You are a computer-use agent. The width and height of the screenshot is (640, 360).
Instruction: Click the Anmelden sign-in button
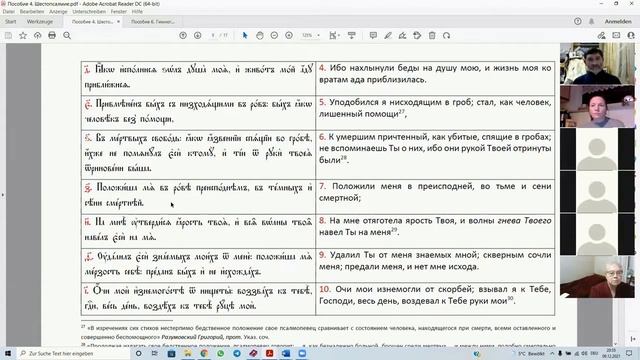pyautogui.click(x=618, y=21)
